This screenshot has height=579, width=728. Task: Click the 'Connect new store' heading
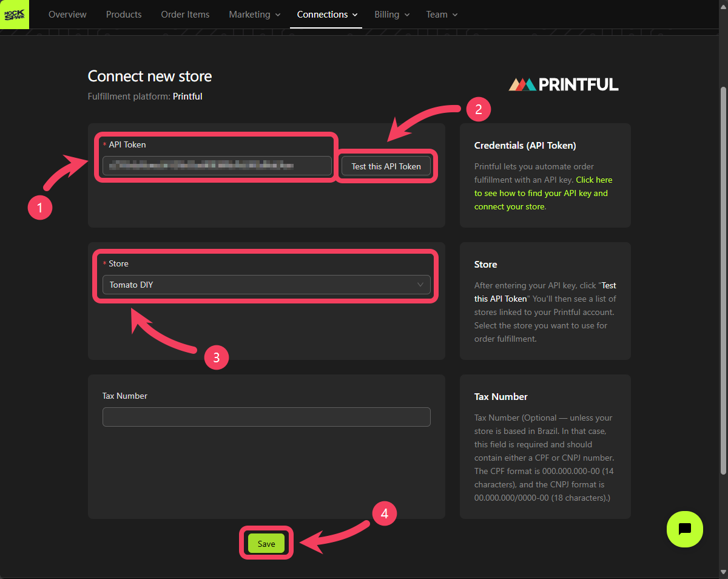150,76
